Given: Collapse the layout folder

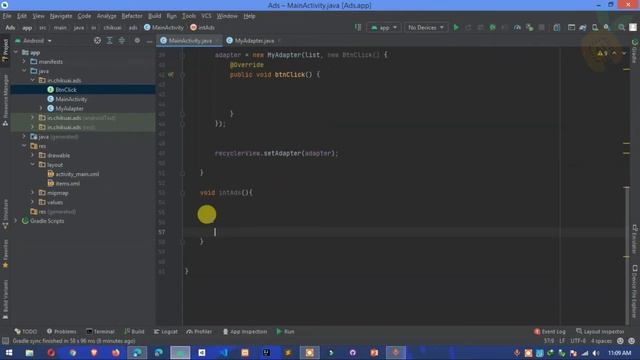Looking at the screenshot, I should point(32,164).
